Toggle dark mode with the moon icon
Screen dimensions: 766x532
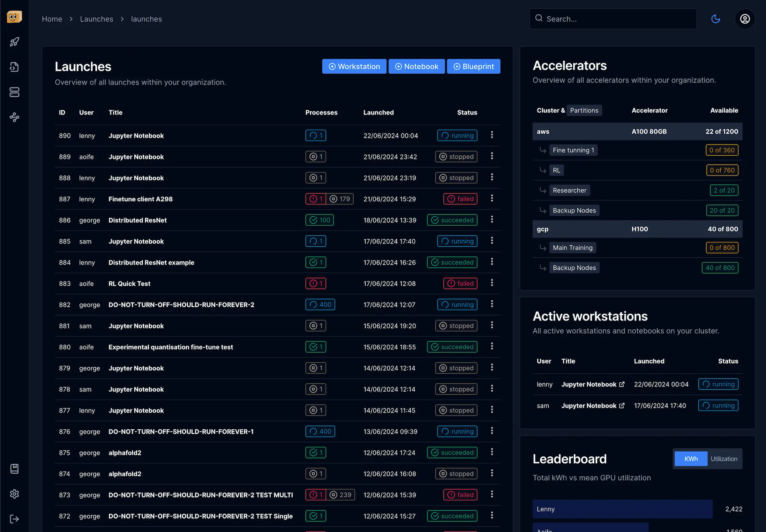716,19
